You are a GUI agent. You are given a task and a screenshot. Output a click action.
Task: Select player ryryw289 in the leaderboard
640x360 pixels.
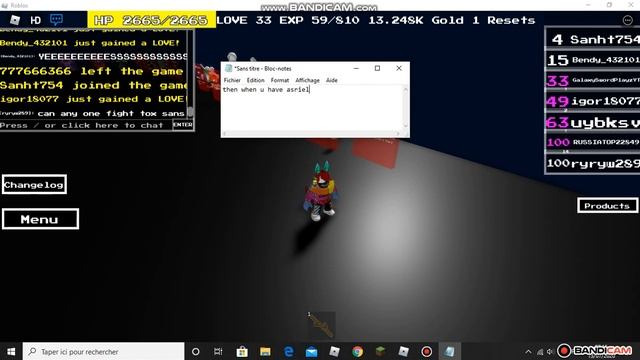tap(593, 164)
